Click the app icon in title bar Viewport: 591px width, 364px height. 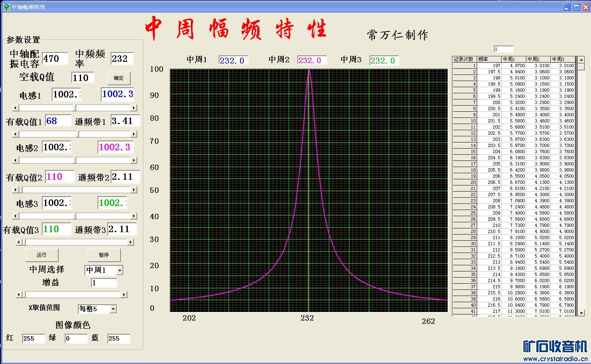(7, 7)
